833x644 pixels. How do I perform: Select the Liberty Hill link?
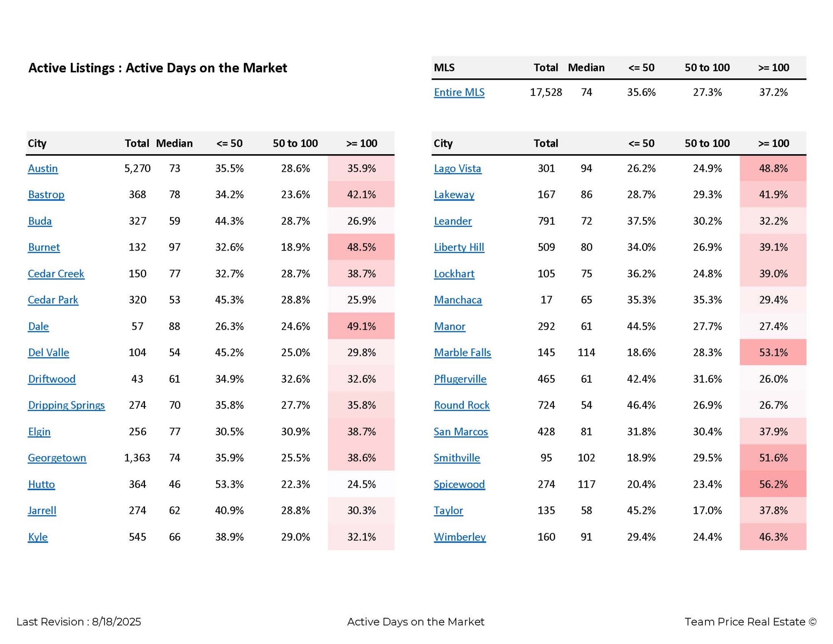[x=459, y=247]
